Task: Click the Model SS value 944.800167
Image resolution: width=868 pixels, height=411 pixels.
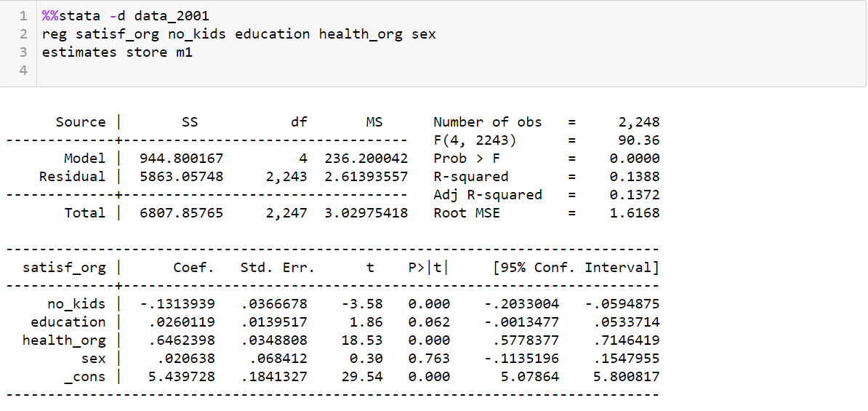Action: [182, 159]
